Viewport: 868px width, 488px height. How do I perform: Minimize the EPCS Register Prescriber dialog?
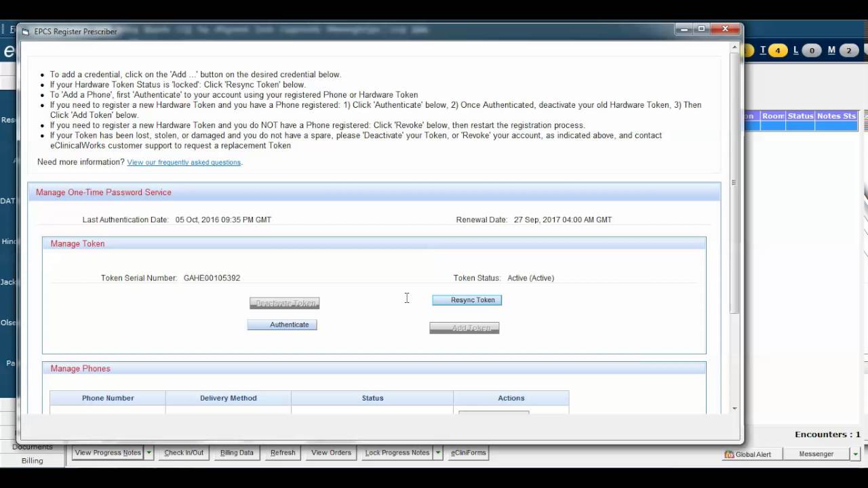(684, 28)
